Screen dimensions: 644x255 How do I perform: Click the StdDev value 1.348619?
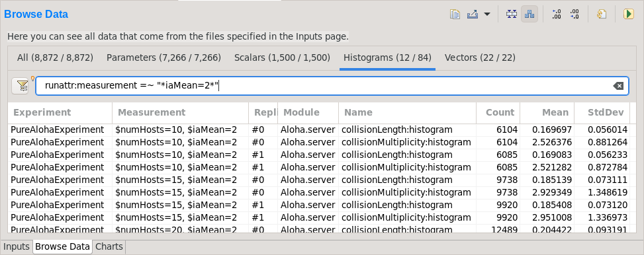point(608,193)
